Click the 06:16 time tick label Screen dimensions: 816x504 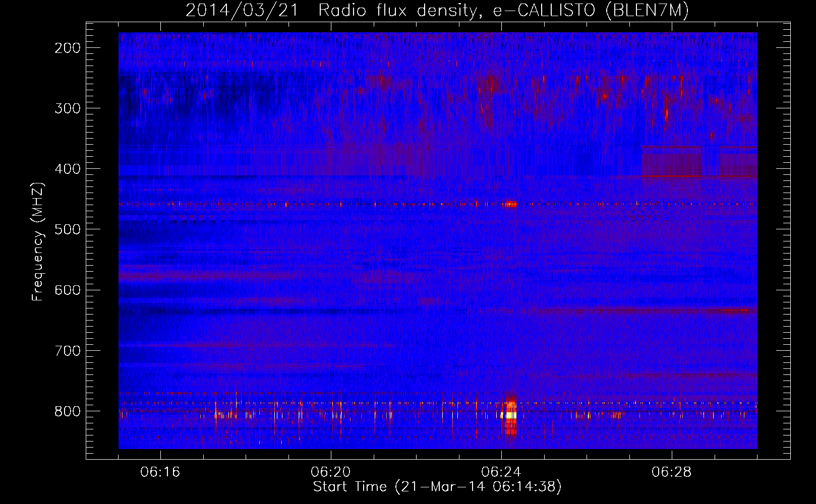pyautogui.click(x=160, y=472)
